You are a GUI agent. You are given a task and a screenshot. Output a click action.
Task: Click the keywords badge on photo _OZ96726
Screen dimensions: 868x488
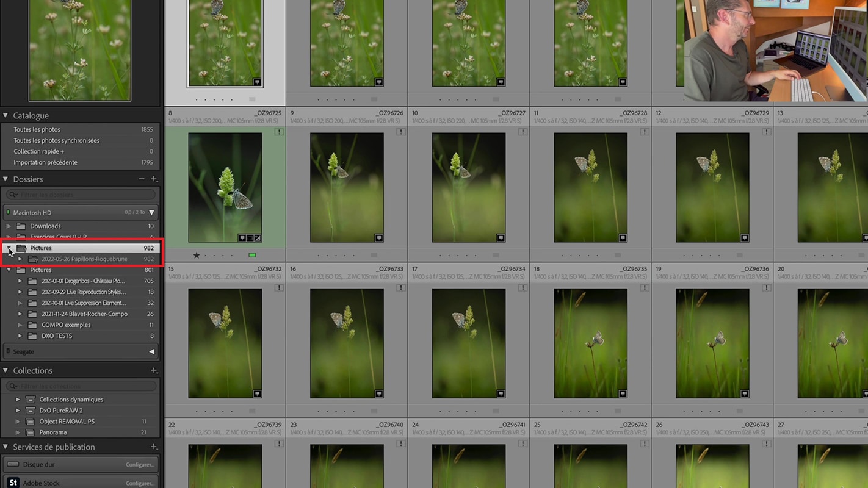(379, 238)
